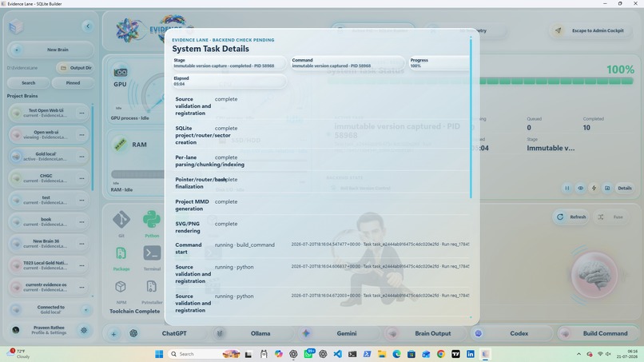
Task: Click the RAM stick icon
Action: [120, 145]
